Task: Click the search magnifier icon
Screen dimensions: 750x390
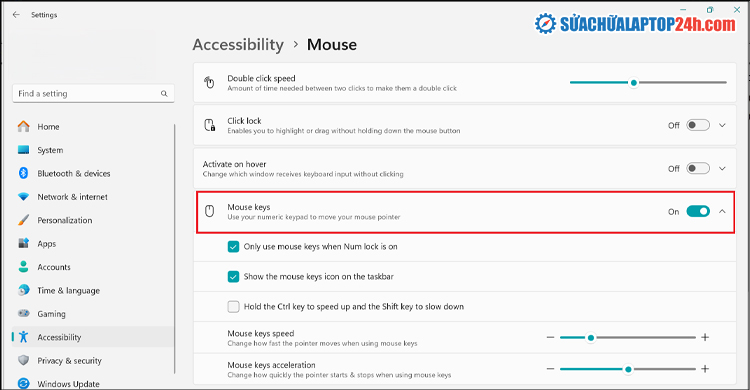Action: pos(164,94)
